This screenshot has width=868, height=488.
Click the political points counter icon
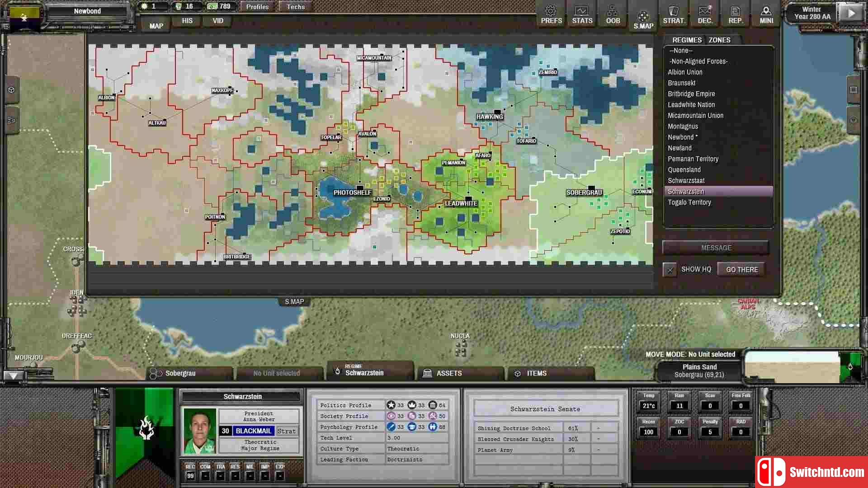145,6
